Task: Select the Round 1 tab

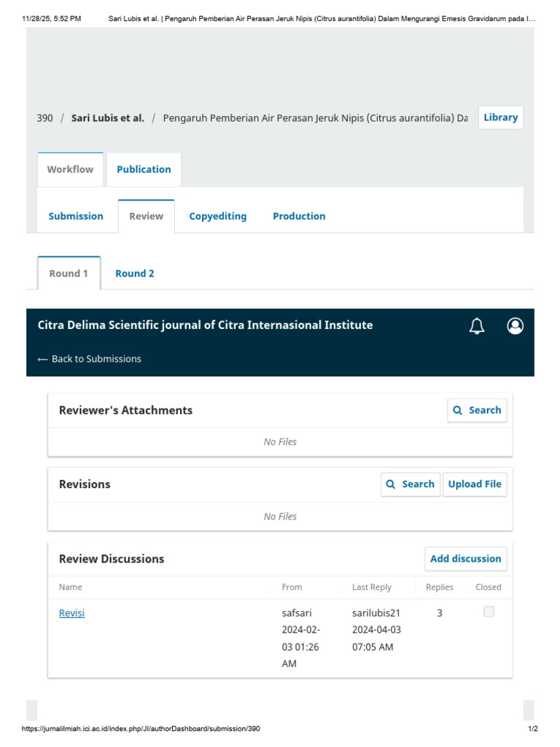Action: point(69,274)
